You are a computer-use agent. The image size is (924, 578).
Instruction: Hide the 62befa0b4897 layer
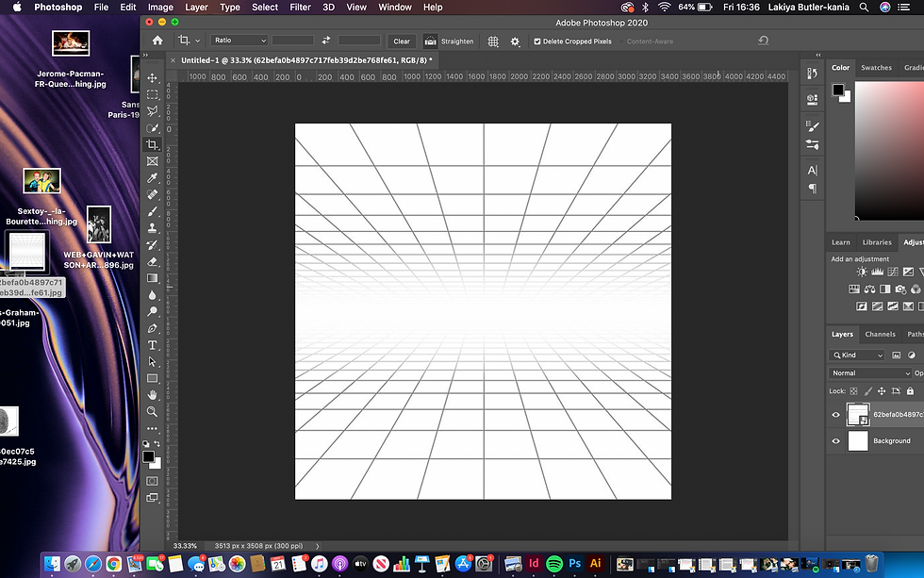click(x=835, y=415)
